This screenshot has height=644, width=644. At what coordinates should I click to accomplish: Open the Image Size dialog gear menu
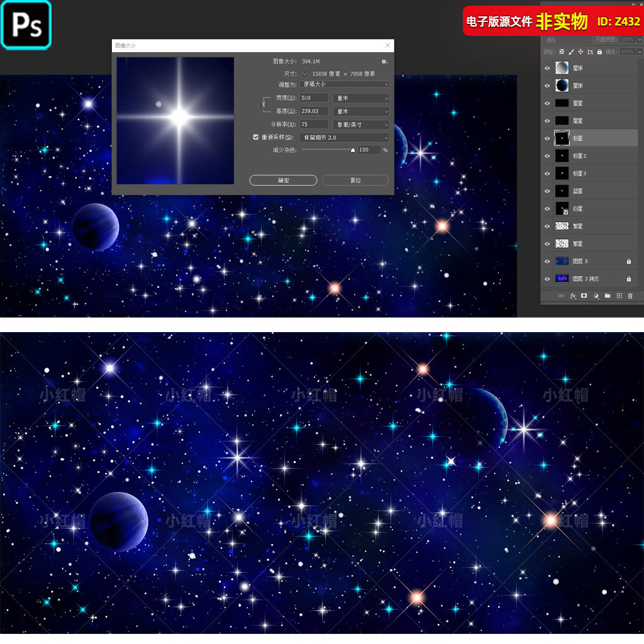[384, 62]
